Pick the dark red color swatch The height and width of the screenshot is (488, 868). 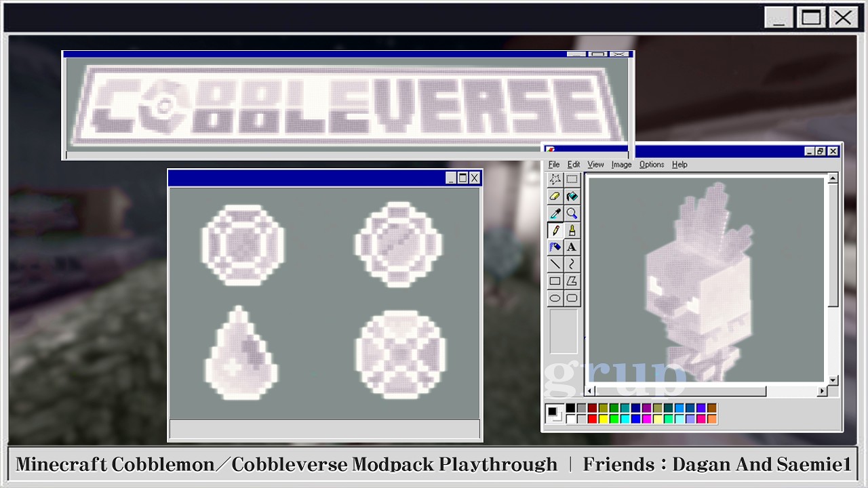tap(593, 408)
